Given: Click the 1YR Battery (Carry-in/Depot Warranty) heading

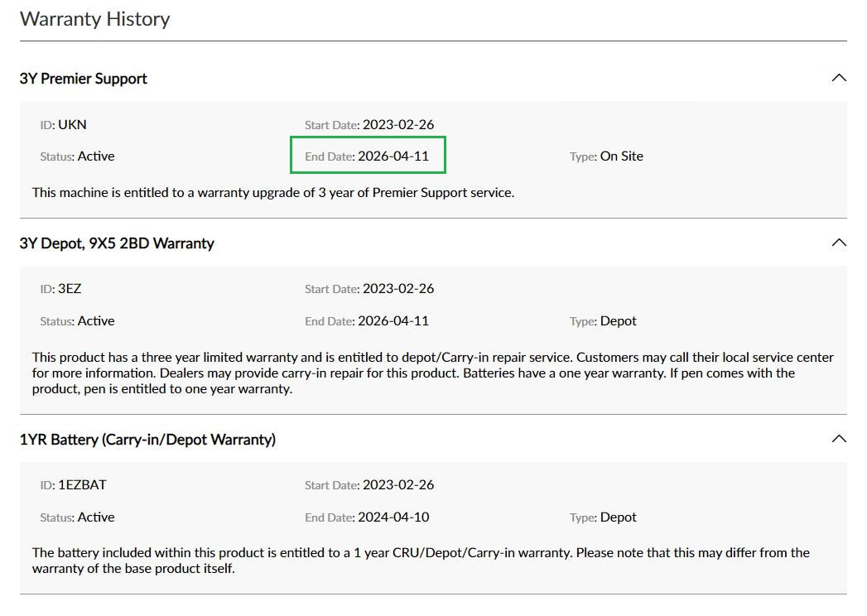Looking at the screenshot, I should click(146, 439).
